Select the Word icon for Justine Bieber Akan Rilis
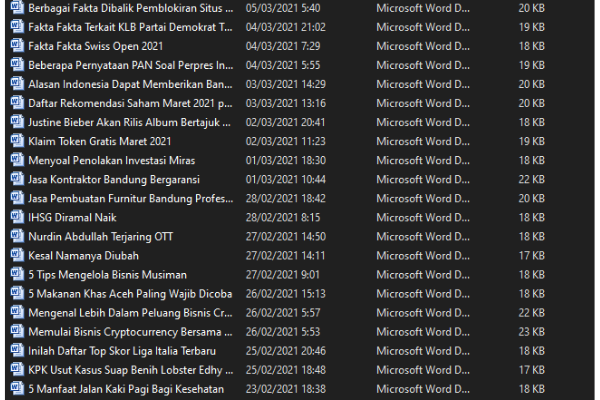600x400 pixels. (x=17, y=122)
